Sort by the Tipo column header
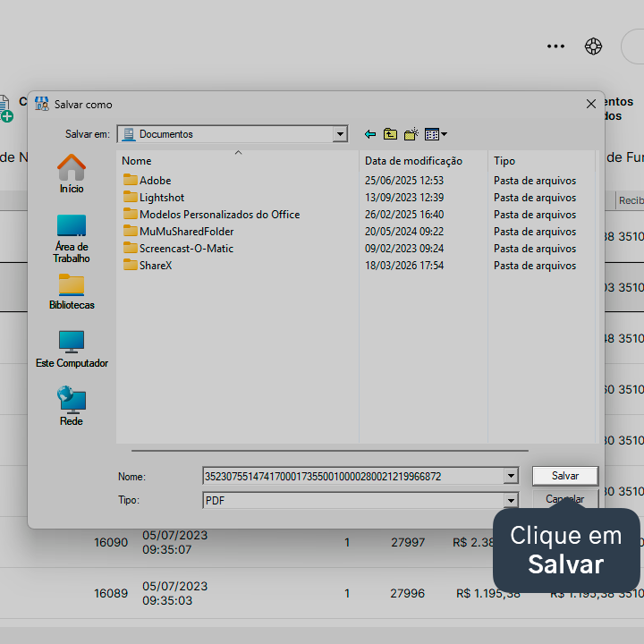 pyautogui.click(x=541, y=161)
